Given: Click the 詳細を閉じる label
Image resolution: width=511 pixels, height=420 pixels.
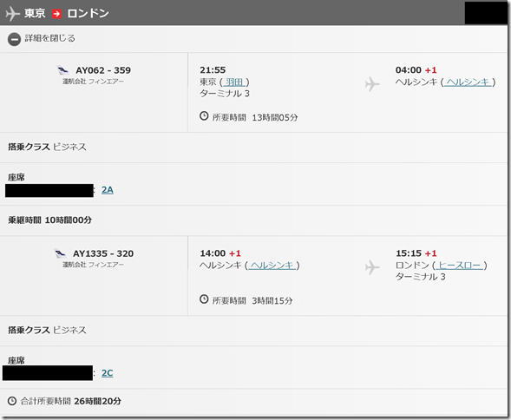Looking at the screenshot, I should (x=49, y=38).
